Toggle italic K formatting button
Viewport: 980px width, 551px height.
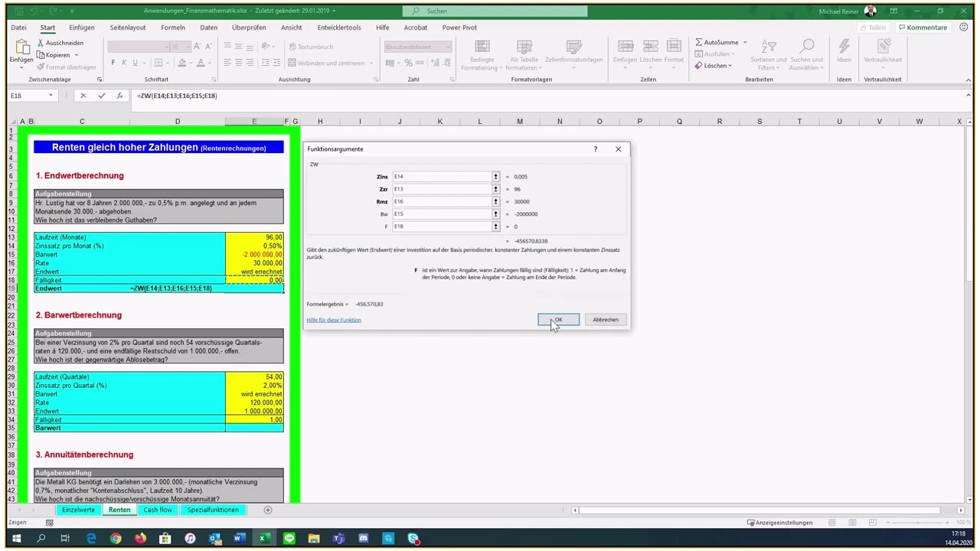(123, 63)
